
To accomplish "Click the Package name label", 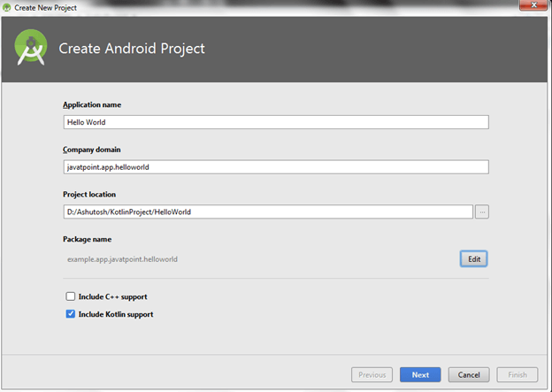I will 87,239.
